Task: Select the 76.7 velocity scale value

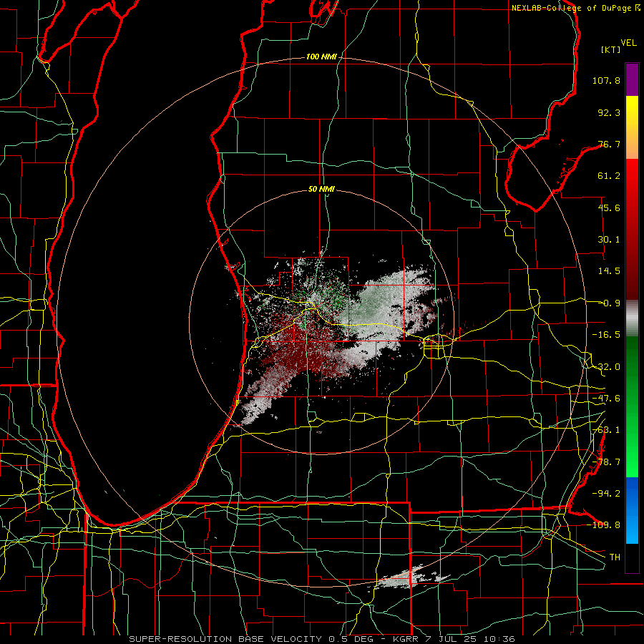Action: [x=609, y=144]
